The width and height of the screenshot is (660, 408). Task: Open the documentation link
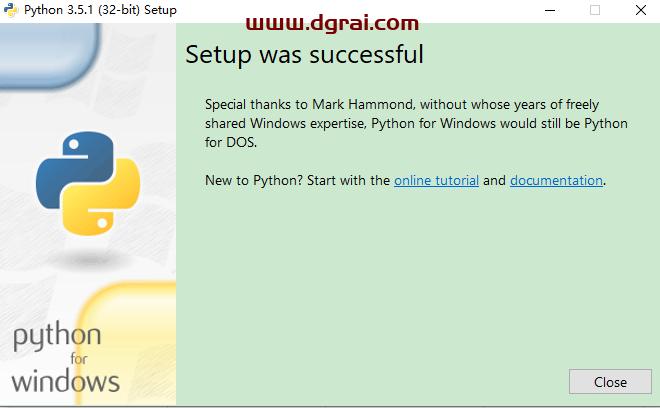click(556, 181)
